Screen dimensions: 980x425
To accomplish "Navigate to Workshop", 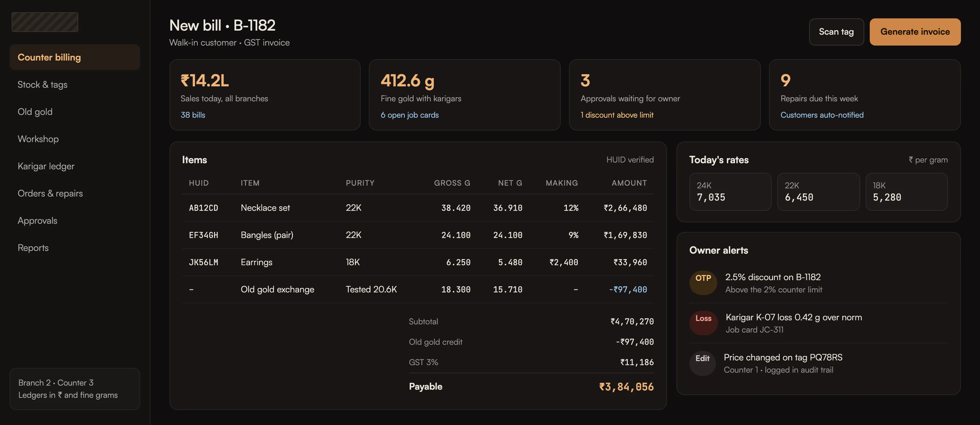I will (75, 139).
